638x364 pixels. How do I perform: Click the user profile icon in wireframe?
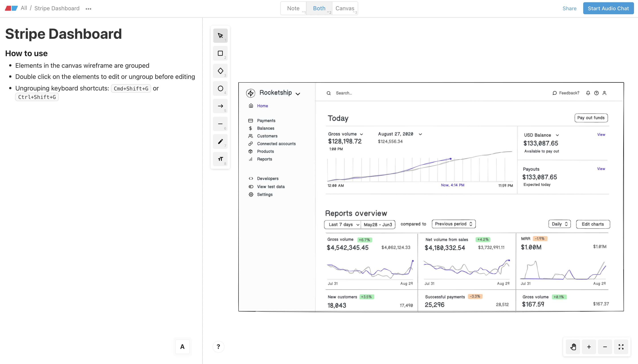pos(605,93)
